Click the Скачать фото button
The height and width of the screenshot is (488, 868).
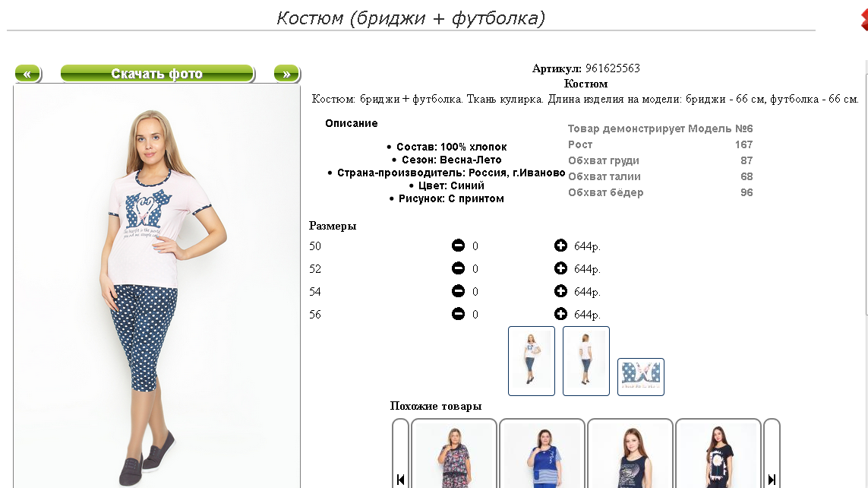click(x=156, y=74)
